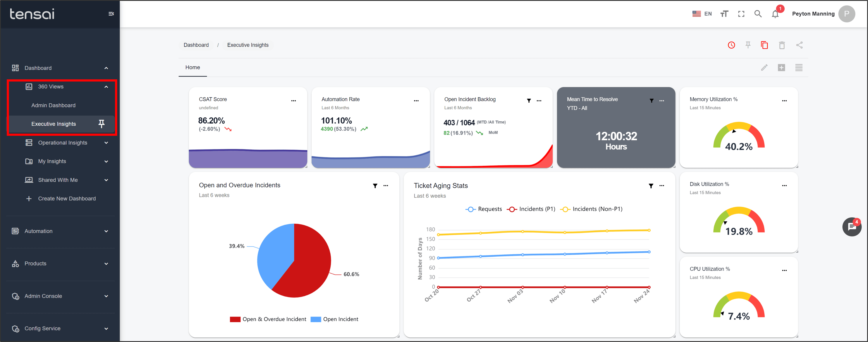Toggle Open Incident legend entry
This screenshot has width=868, height=342.
(334, 319)
